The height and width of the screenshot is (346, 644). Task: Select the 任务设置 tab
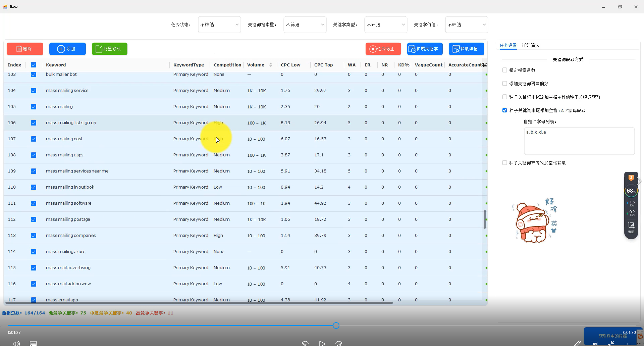click(x=508, y=45)
